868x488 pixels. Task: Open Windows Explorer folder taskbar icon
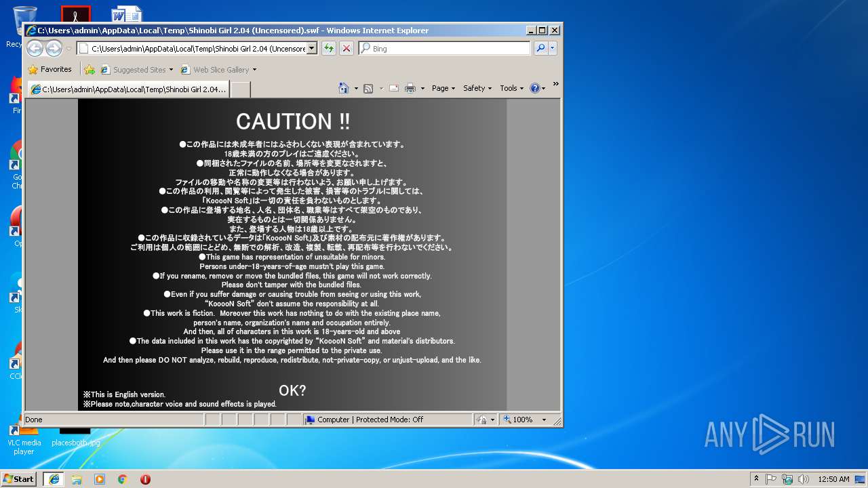(x=77, y=479)
